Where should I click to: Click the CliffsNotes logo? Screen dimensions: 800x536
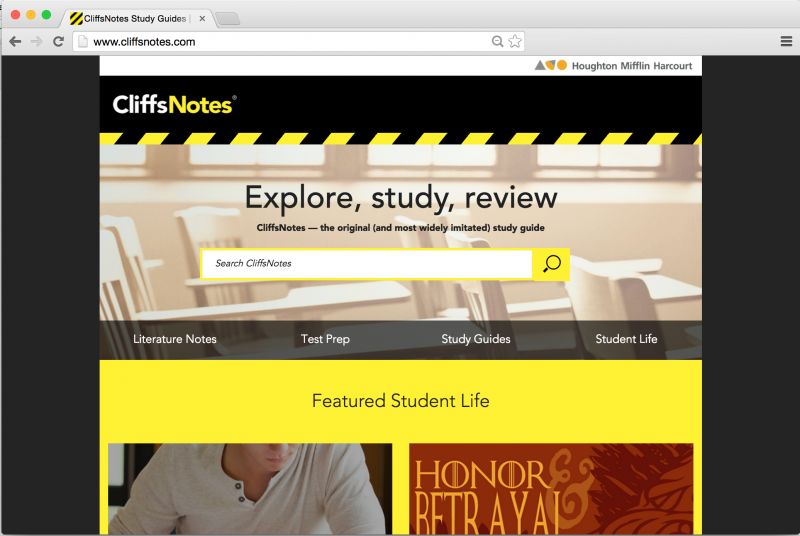[174, 105]
